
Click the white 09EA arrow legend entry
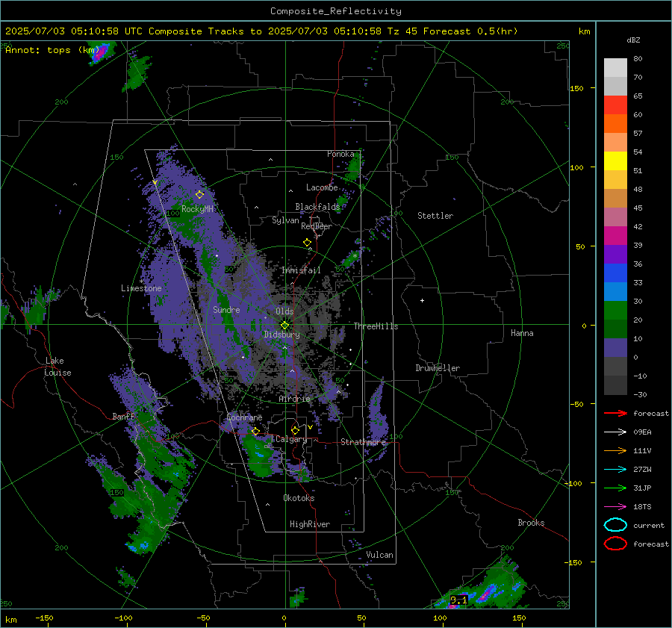tap(615, 432)
